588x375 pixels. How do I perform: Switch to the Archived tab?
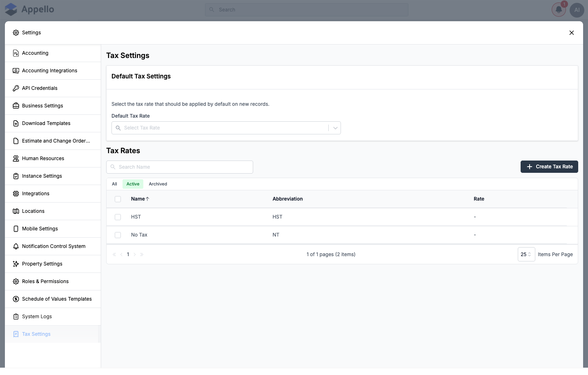158,184
